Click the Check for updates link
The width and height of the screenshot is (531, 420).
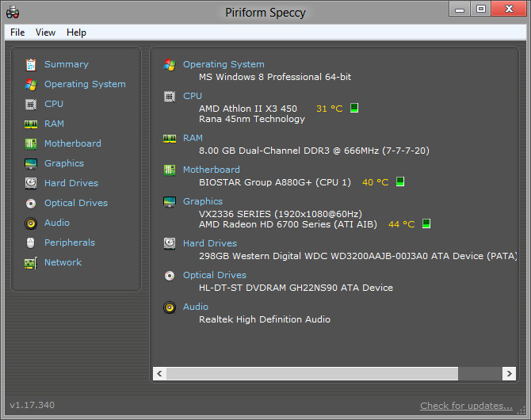[x=466, y=406]
